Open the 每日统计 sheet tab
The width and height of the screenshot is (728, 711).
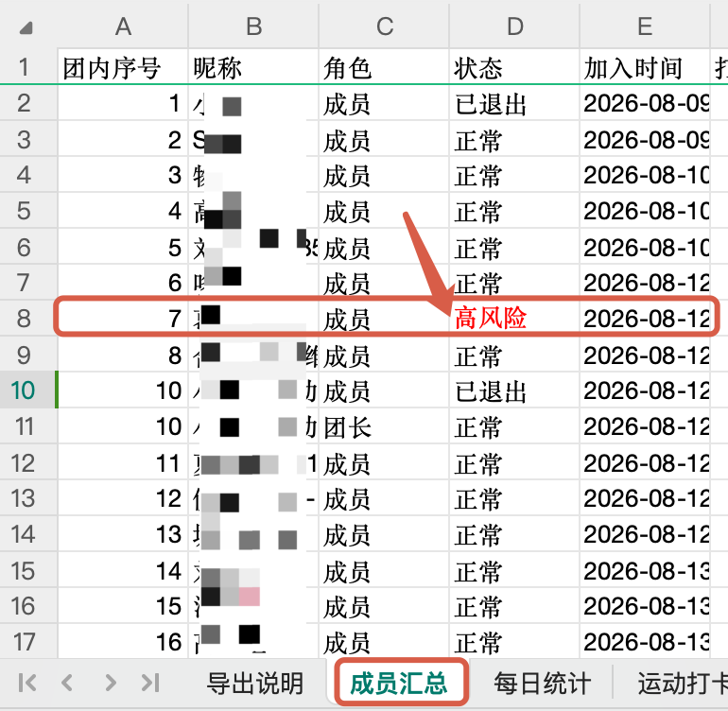[x=542, y=684]
